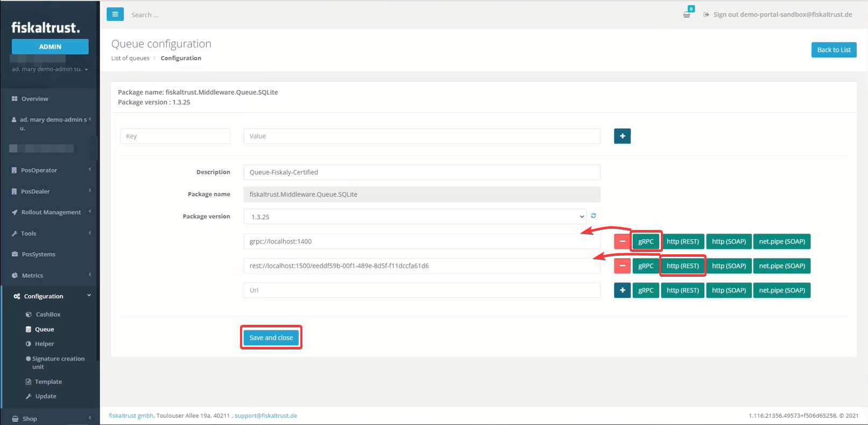Click the PosDealer sidebar icon
This screenshot has height=425, width=868.
coord(15,191)
